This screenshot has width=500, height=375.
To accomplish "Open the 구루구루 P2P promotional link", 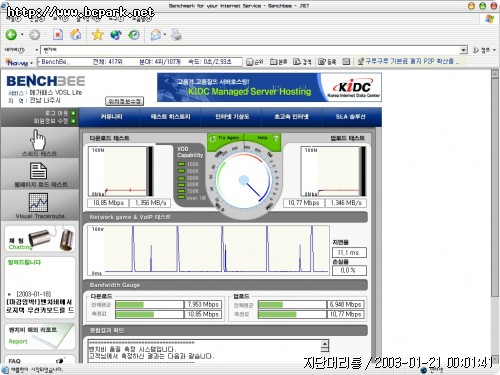I will point(408,62).
